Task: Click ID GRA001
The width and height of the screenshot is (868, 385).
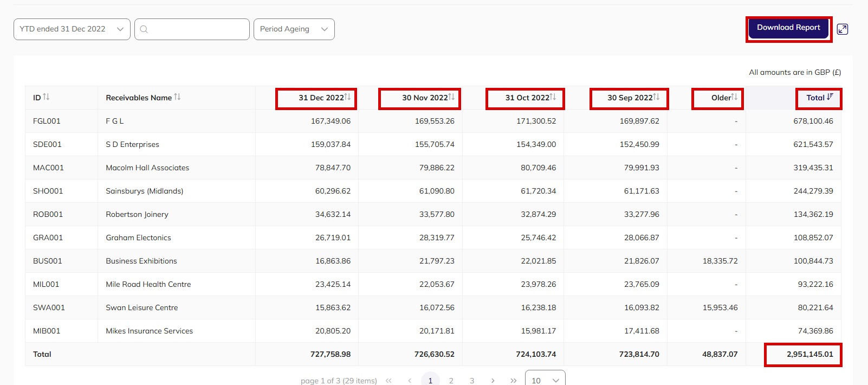Action: [x=48, y=238]
